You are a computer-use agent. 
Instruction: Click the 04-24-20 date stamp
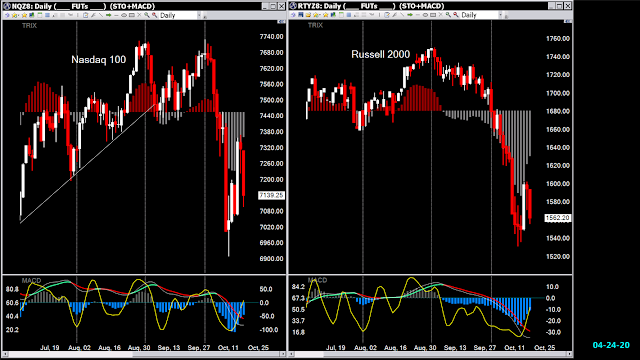click(611, 345)
